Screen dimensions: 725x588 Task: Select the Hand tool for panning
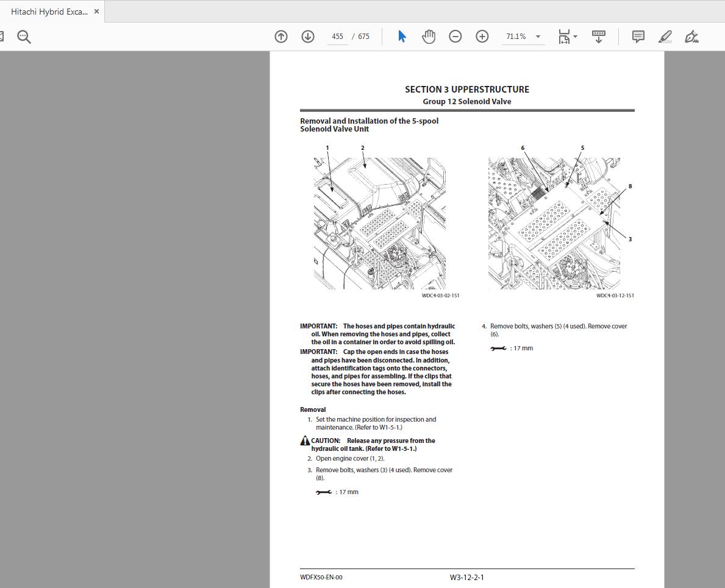point(429,36)
